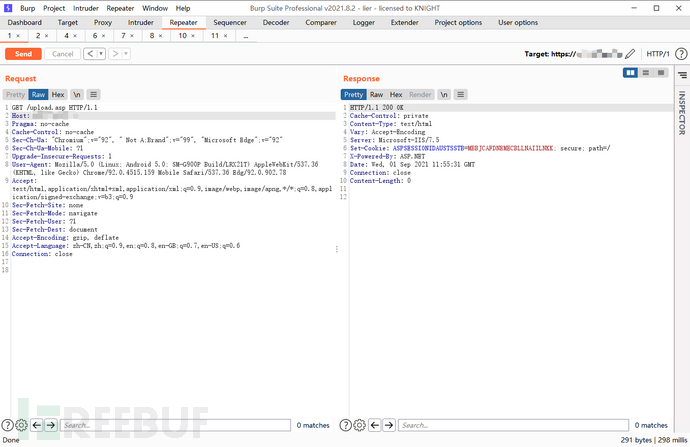Edit target with the pencil icon
The image size is (690, 447).
pos(630,54)
